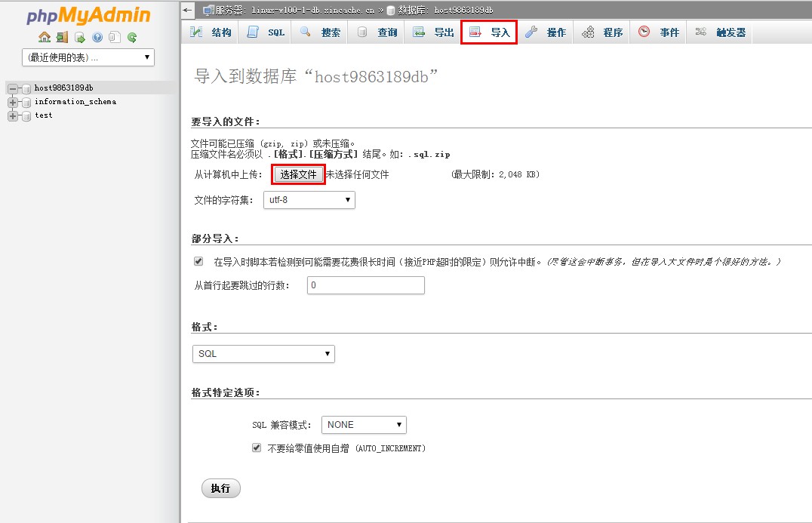The image size is (812, 523).
Task: Click the log out door icon
Action: coord(62,37)
